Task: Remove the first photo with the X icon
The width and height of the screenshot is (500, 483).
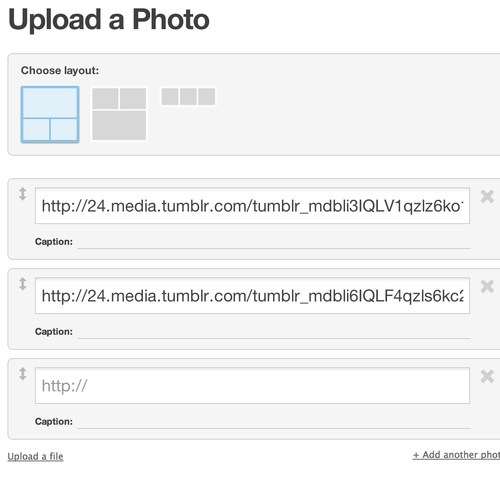Action: [x=487, y=197]
